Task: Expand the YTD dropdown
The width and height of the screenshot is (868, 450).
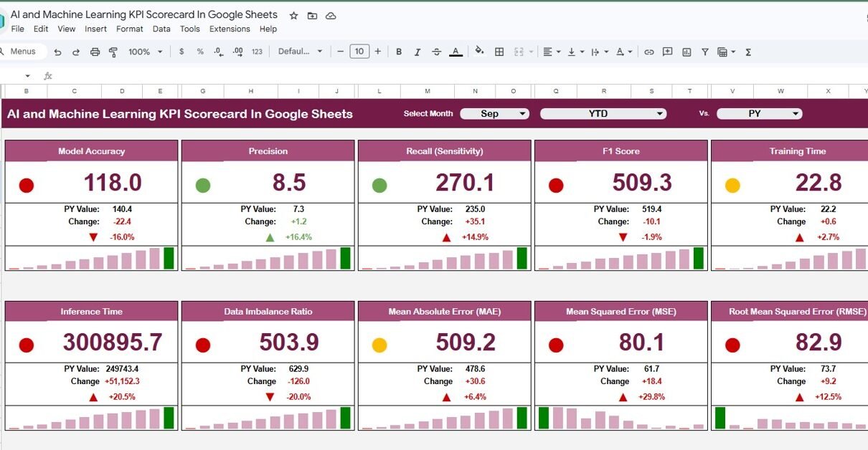Action: (603, 113)
